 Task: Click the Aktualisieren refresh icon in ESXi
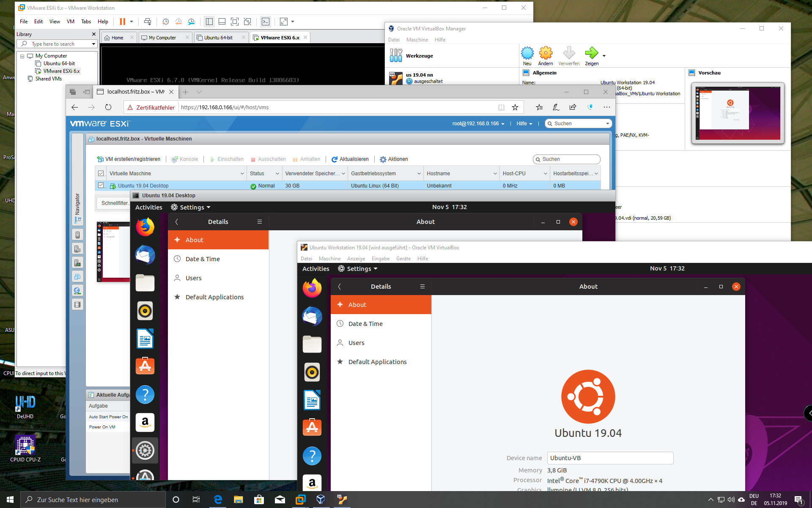[x=335, y=159]
